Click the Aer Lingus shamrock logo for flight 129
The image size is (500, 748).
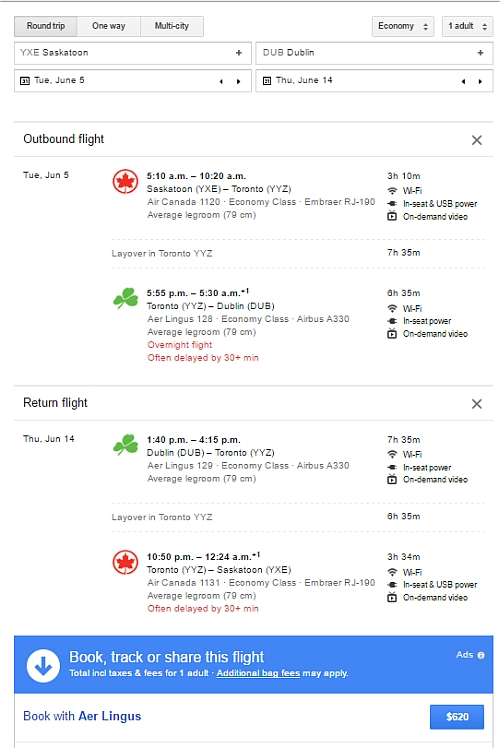tap(125, 445)
